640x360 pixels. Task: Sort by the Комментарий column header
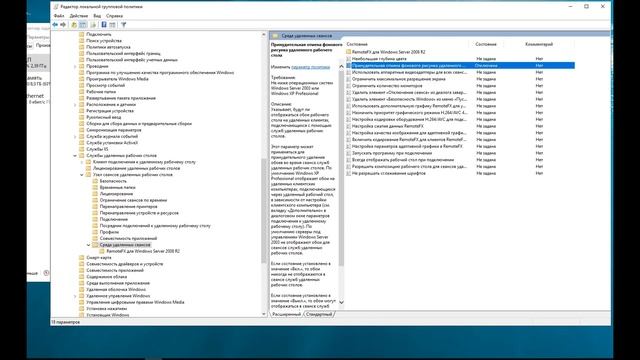pos(539,44)
